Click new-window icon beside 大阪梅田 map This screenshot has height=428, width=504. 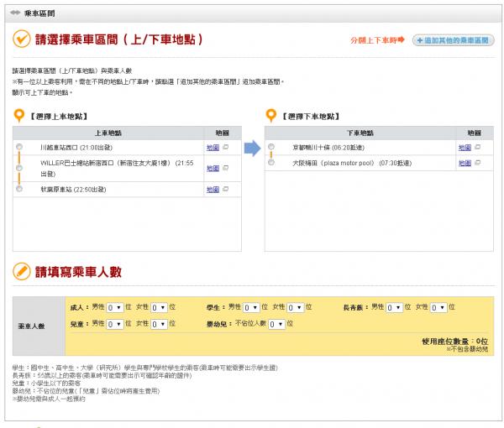pyautogui.click(x=478, y=163)
